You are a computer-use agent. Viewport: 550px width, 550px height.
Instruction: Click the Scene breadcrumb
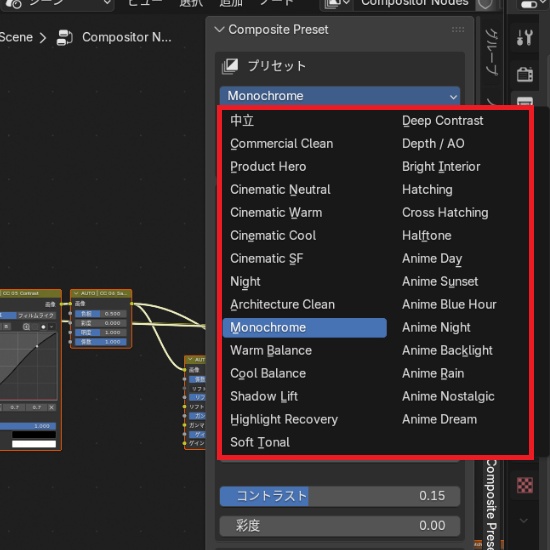16,37
